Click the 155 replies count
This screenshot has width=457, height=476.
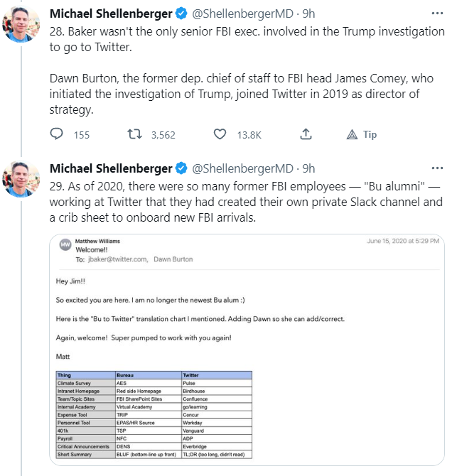[x=82, y=135]
